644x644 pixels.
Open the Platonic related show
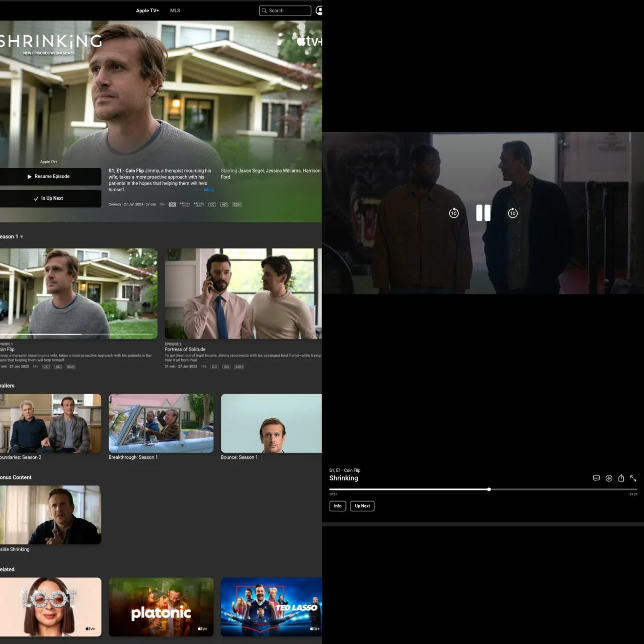(x=161, y=607)
